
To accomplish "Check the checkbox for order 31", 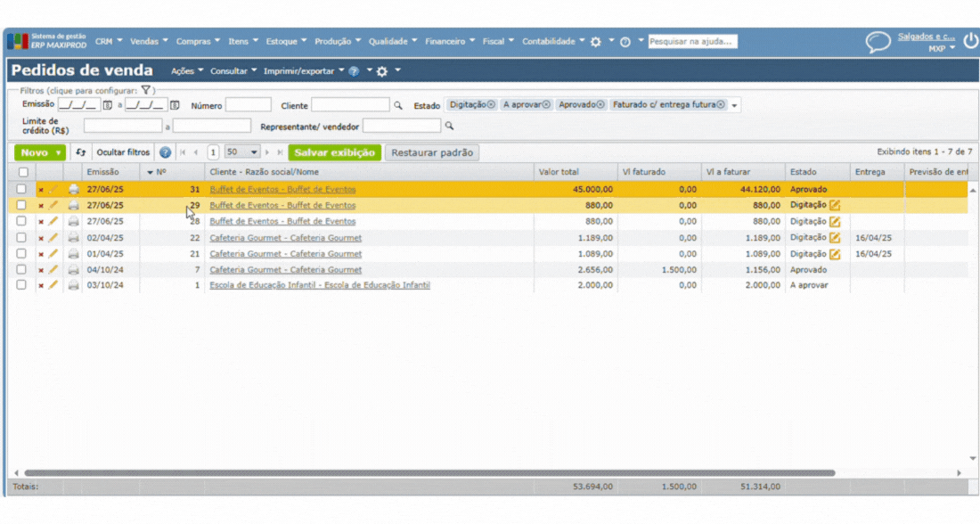I will tap(22, 189).
